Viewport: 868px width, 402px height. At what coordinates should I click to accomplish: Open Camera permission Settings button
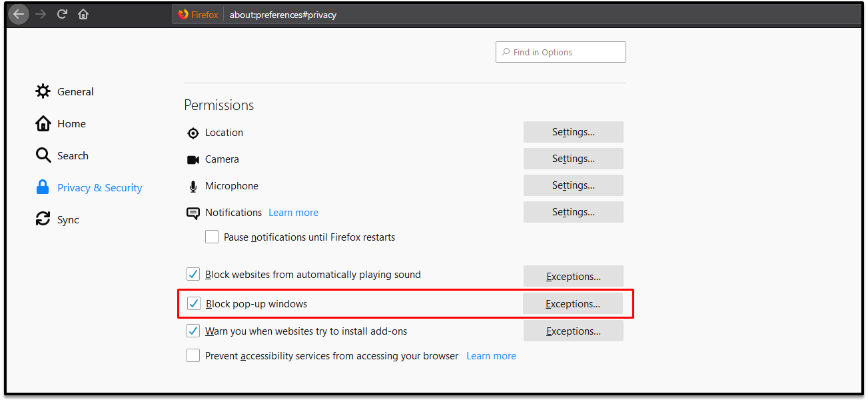(x=573, y=159)
